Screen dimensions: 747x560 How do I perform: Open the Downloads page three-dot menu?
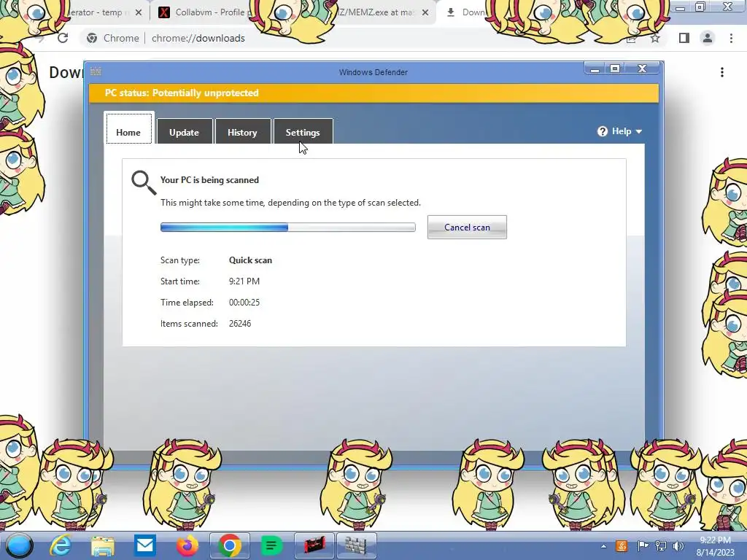[x=722, y=72]
